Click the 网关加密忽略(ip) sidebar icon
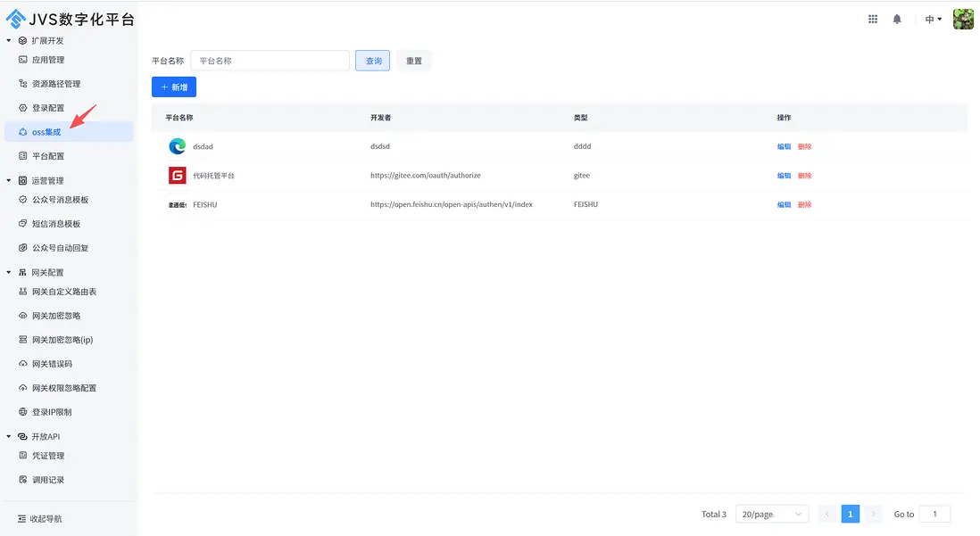The image size is (980, 536). pos(23,340)
